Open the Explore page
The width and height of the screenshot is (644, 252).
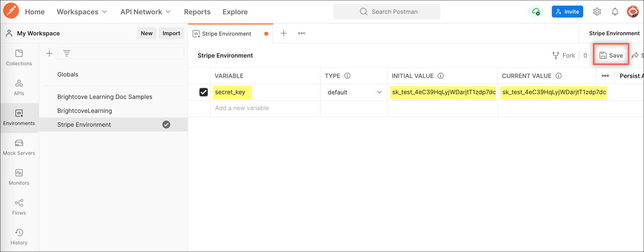pyautogui.click(x=235, y=11)
